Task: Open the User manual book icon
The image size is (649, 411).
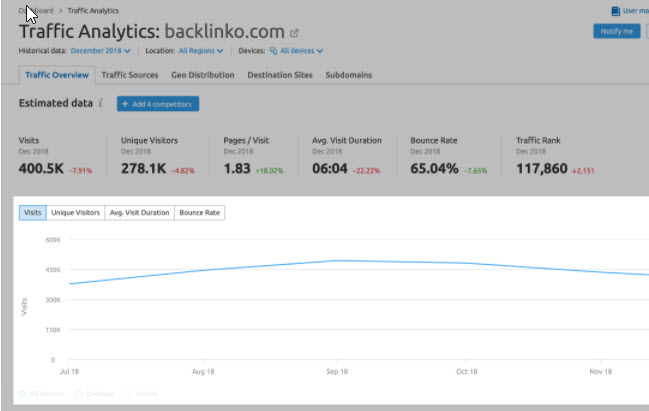Action: (x=615, y=11)
